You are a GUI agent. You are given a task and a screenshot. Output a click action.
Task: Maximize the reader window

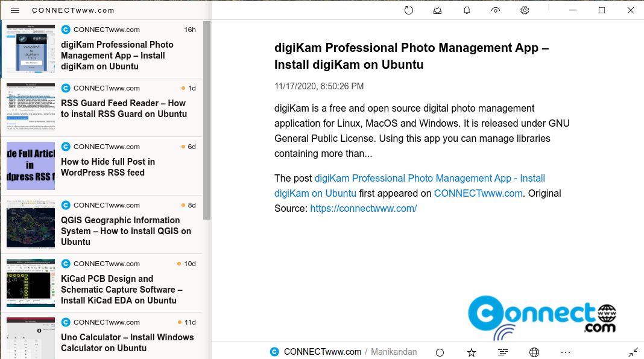(x=602, y=10)
